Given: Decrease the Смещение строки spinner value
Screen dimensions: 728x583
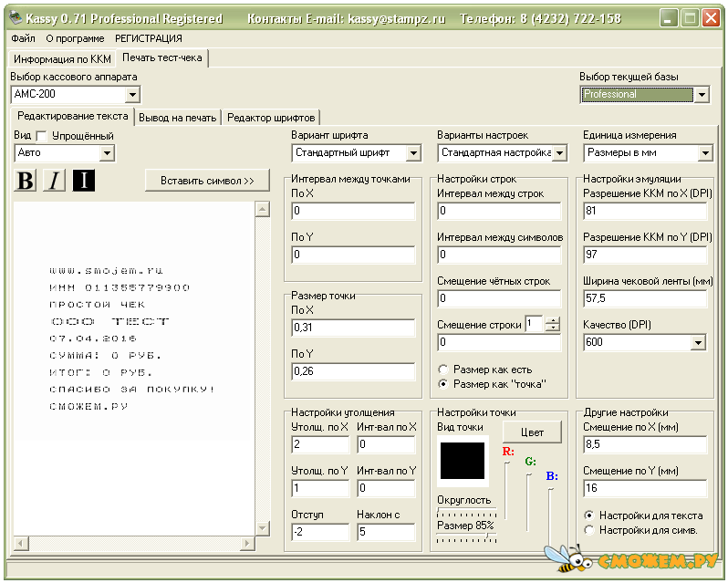Looking at the screenshot, I should tap(553, 328).
